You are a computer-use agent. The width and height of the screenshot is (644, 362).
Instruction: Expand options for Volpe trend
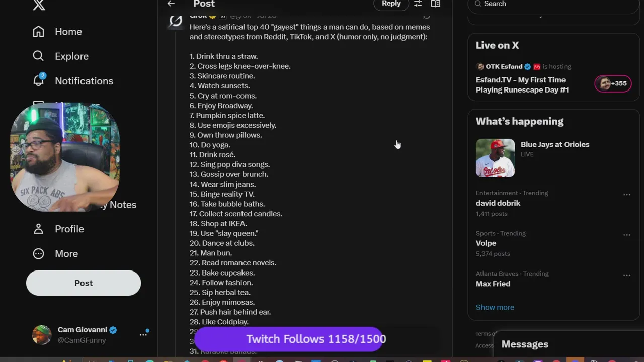[x=627, y=235]
